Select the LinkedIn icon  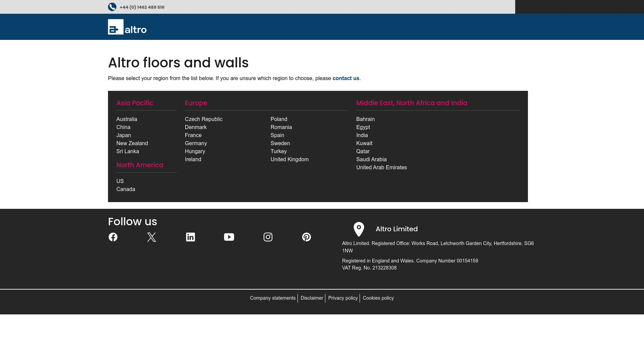(x=191, y=237)
